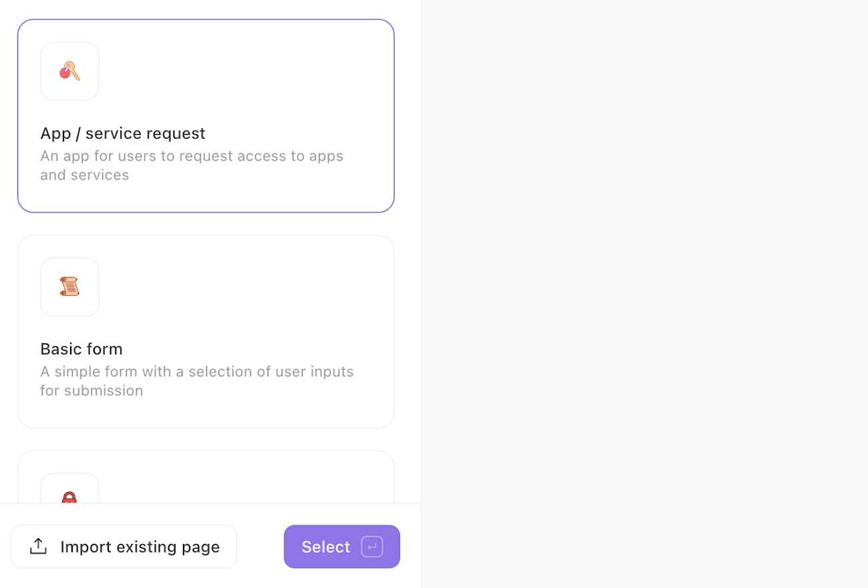The height and width of the screenshot is (588, 868).
Task: Click the key icon on App / service request
Action: pyautogui.click(x=69, y=71)
